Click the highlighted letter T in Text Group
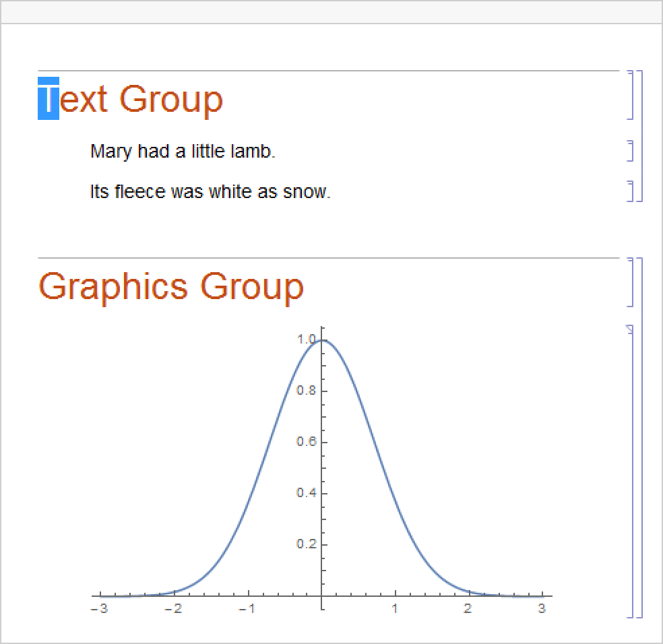The height and width of the screenshot is (644, 663). (x=49, y=98)
